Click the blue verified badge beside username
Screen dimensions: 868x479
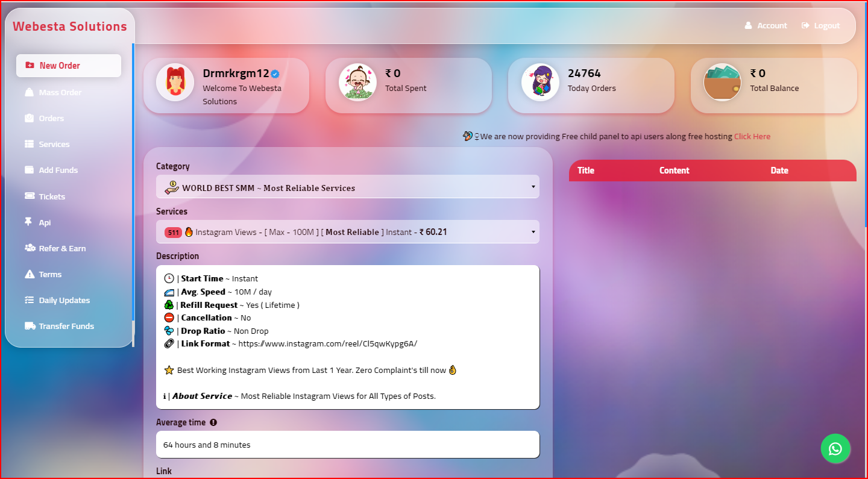point(275,74)
